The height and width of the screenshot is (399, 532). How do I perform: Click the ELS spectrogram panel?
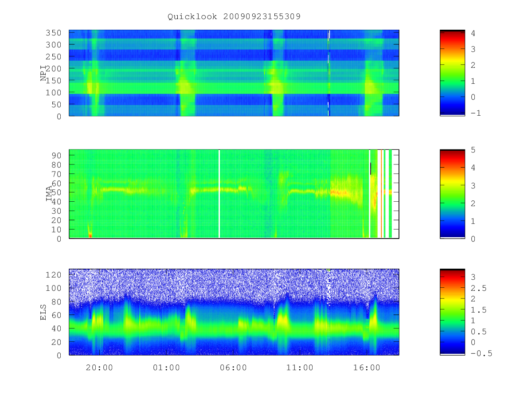click(234, 312)
